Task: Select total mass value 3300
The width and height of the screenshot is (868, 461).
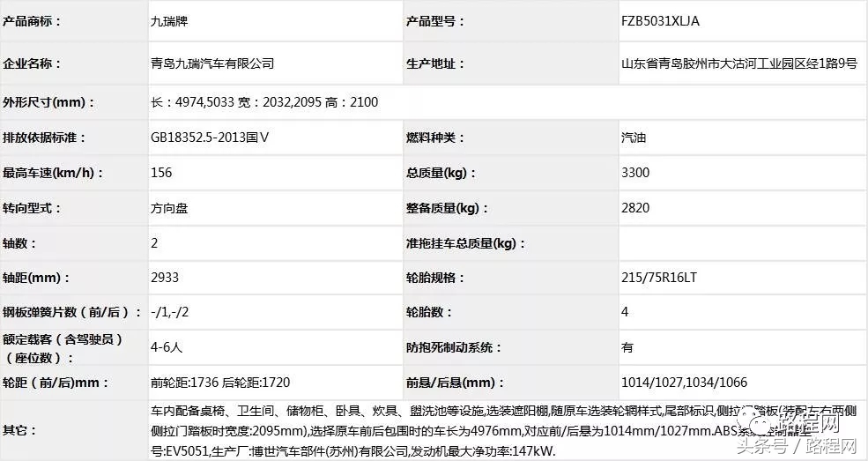Action: tap(635, 173)
